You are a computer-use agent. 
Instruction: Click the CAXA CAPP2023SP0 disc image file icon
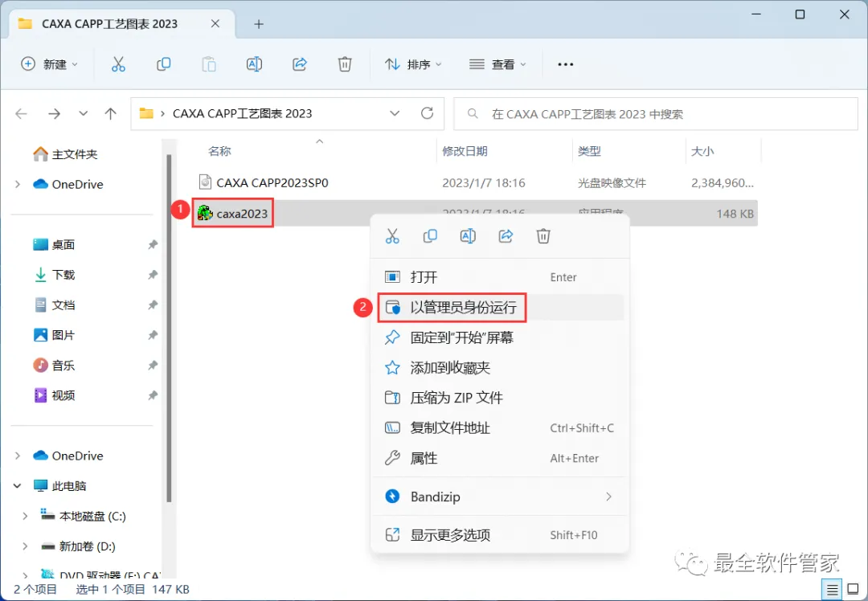(205, 182)
